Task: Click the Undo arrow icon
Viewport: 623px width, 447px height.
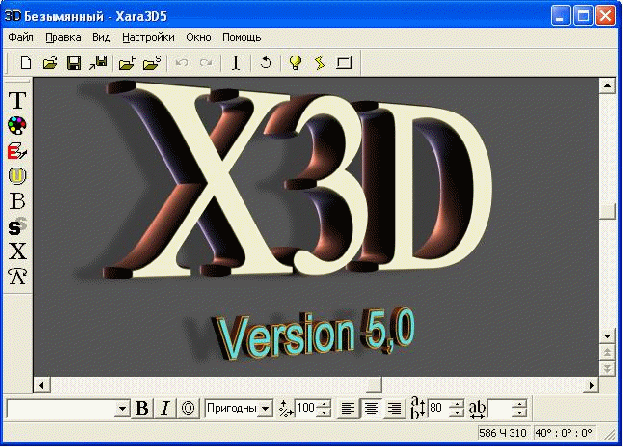Action: (182, 63)
